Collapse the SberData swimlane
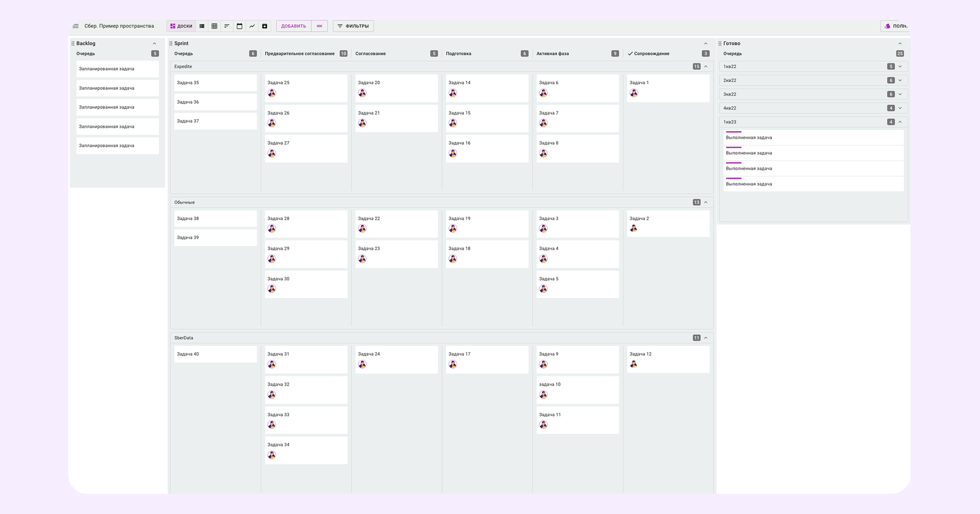Image resolution: width=980 pixels, height=514 pixels. (x=706, y=338)
